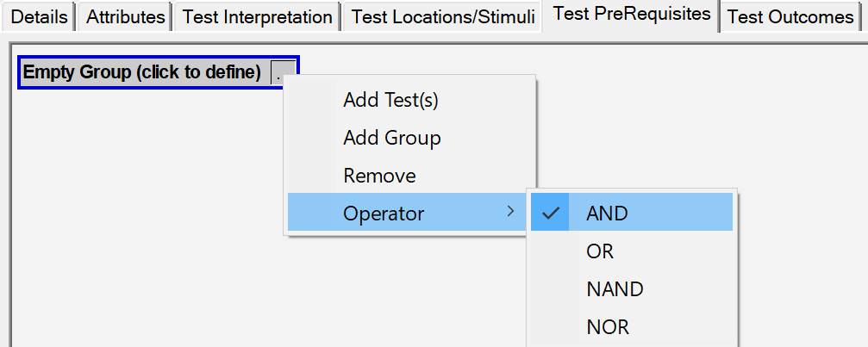Go to the Test Interpretation tab
The width and height of the screenshot is (868, 347).
(x=258, y=17)
